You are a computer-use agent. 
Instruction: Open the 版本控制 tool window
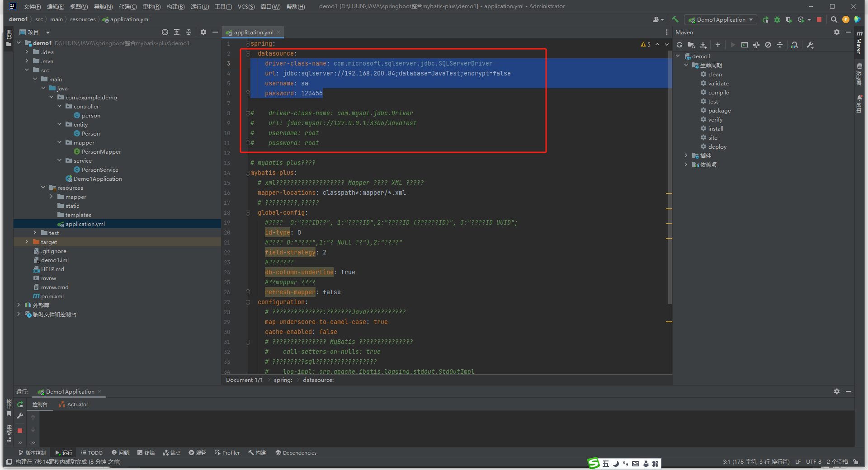(x=32, y=452)
